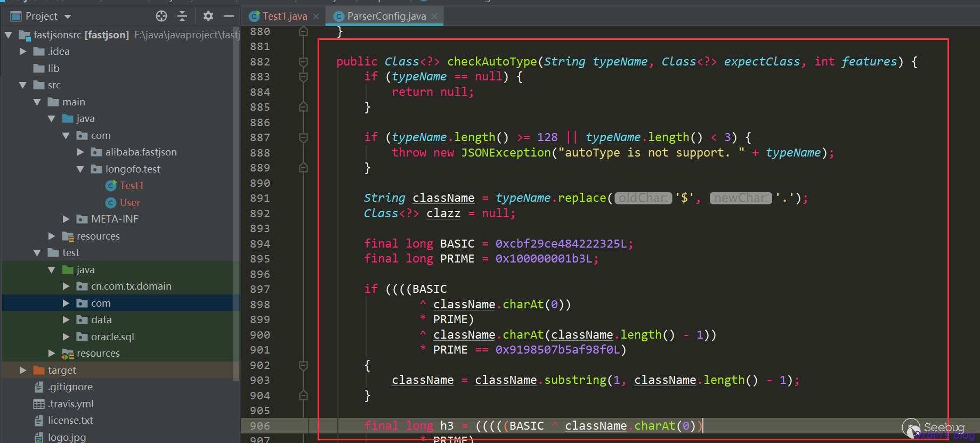980x443 pixels.
Task: Open Project panel settings gear
Action: tap(208, 16)
